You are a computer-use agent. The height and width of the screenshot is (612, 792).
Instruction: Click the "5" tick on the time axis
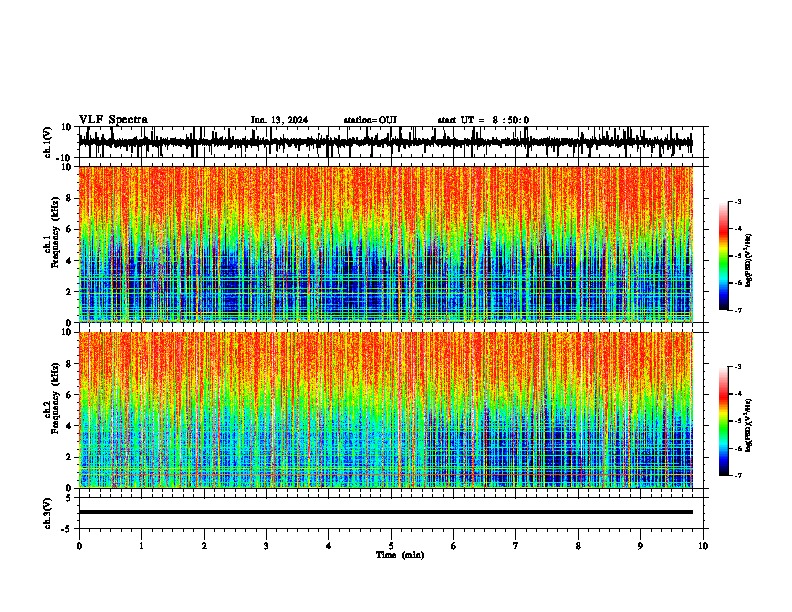tap(391, 546)
